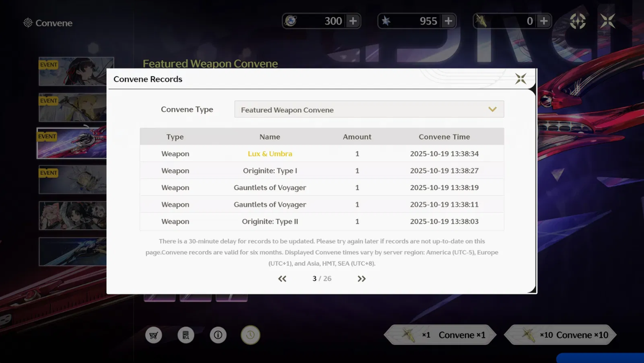Image resolution: width=644 pixels, height=363 pixels.
Task: Perform a single Convene ×1
Action: click(440, 335)
